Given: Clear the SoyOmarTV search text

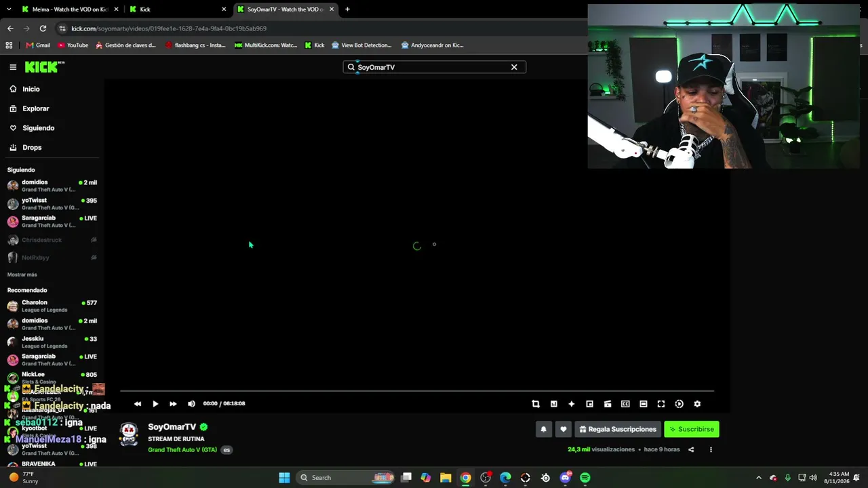Looking at the screenshot, I should tap(514, 67).
